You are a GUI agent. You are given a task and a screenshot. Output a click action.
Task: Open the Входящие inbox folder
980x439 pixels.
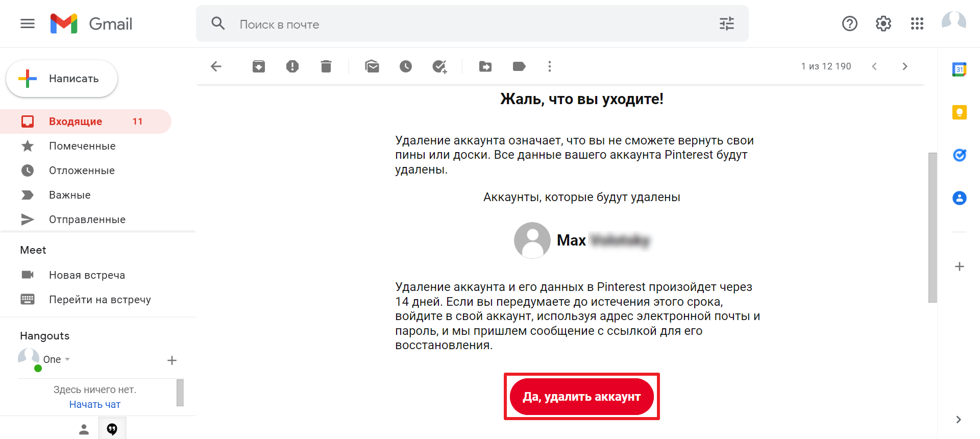click(76, 121)
